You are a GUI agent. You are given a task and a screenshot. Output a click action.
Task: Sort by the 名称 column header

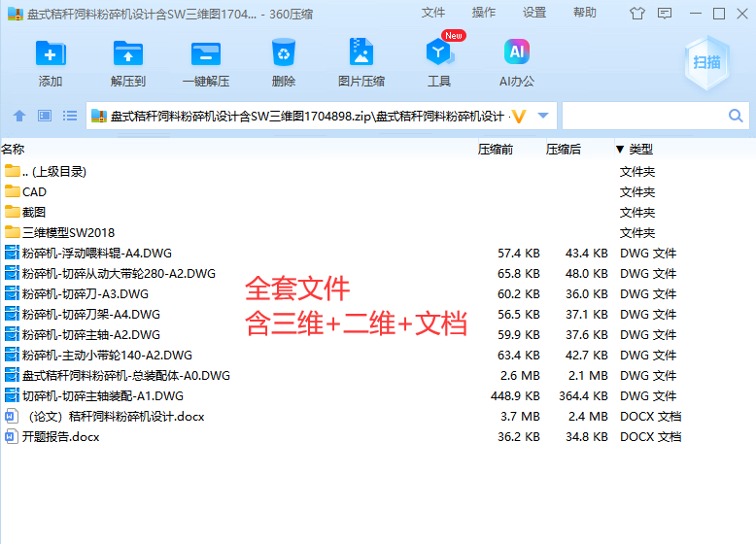click(13, 150)
